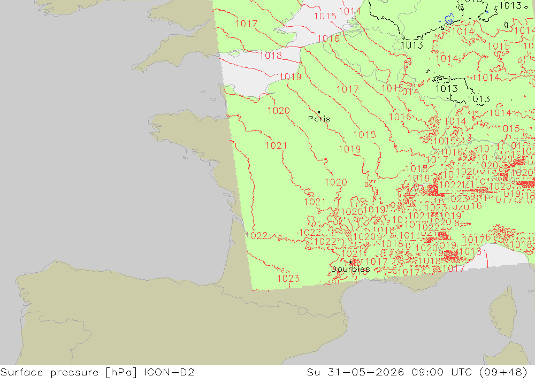Click the 1019 isobar label southeast of Paris
Image resolution: width=535 pixels, height=392 pixels.
pyautogui.click(x=349, y=149)
